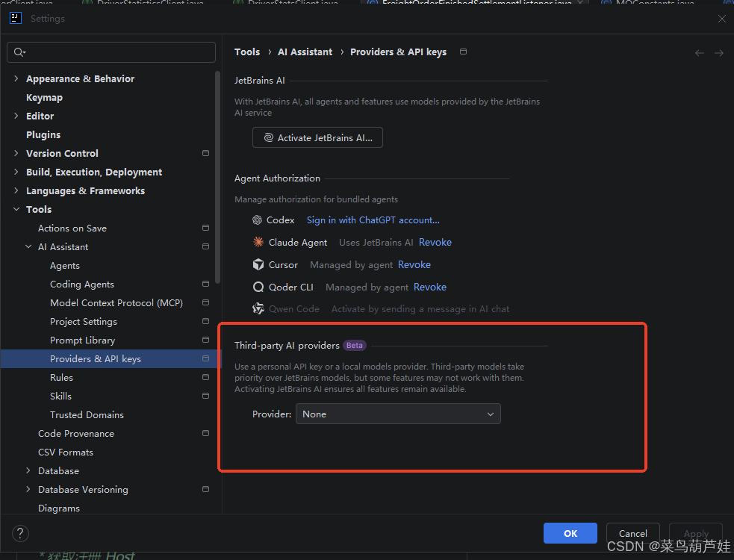The width and height of the screenshot is (734, 560).
Task: Go back with the left arrow icon
Action: (700, 53)
